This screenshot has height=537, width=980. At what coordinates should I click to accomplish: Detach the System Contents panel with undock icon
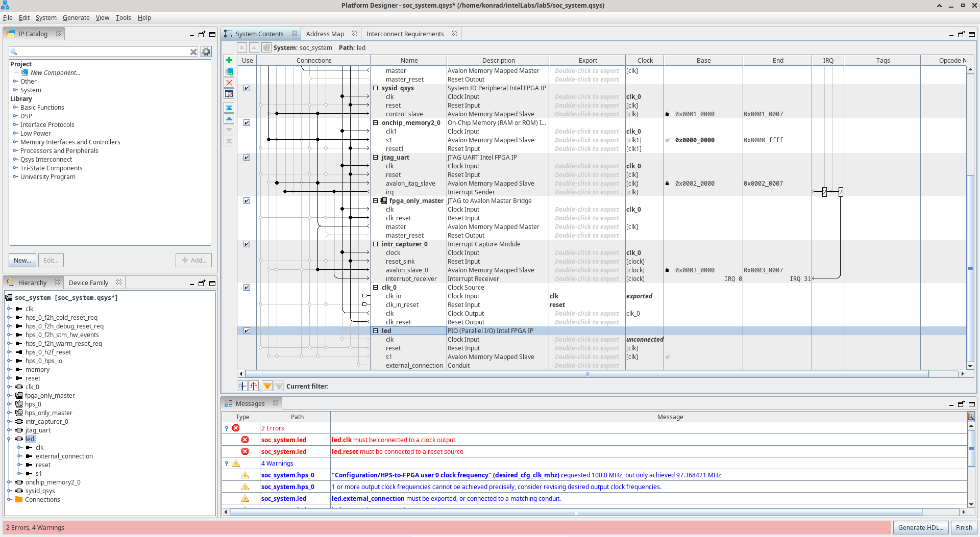coord(961,34)
